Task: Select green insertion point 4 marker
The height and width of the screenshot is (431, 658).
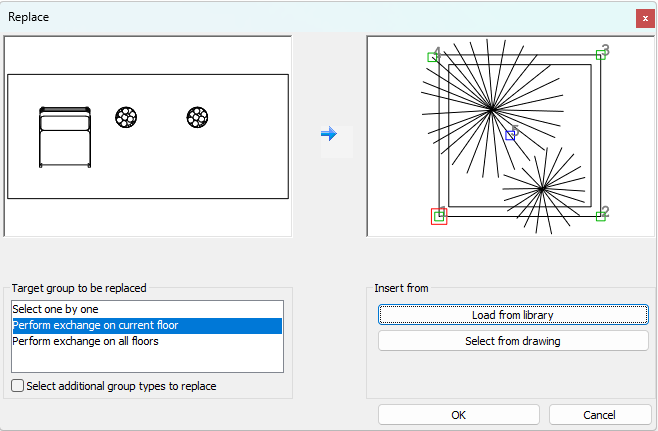Action: [433, 57]
